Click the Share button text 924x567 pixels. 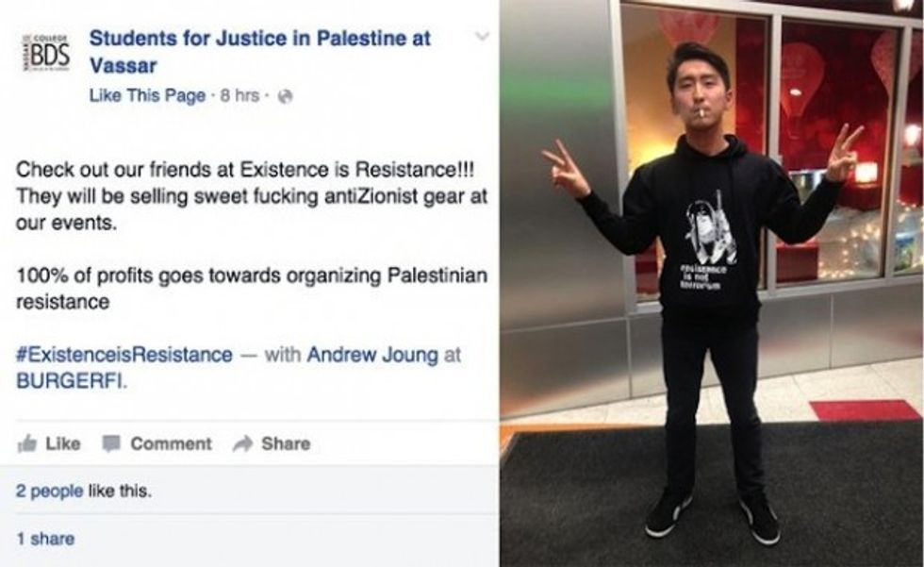pos(286,443)
